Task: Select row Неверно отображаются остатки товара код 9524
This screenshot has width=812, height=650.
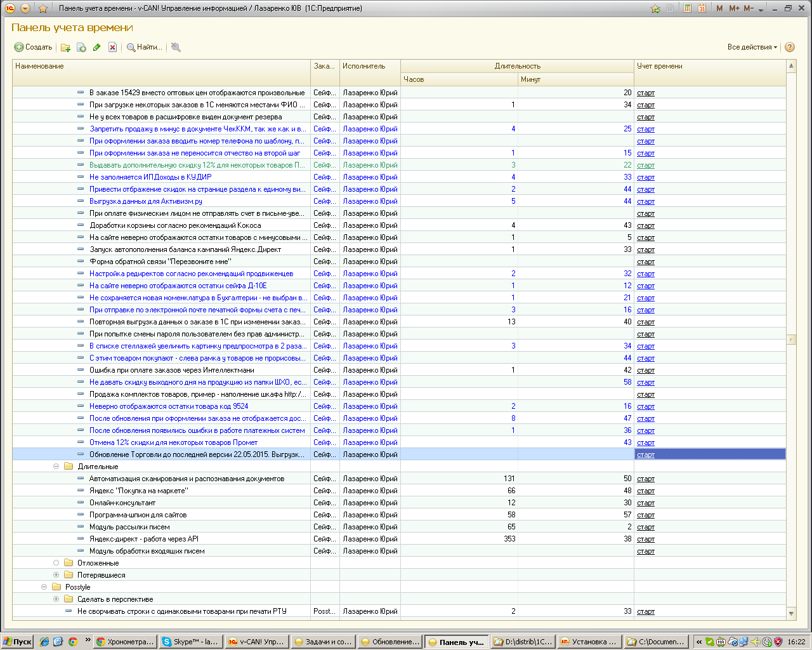Action: point(398,406)
